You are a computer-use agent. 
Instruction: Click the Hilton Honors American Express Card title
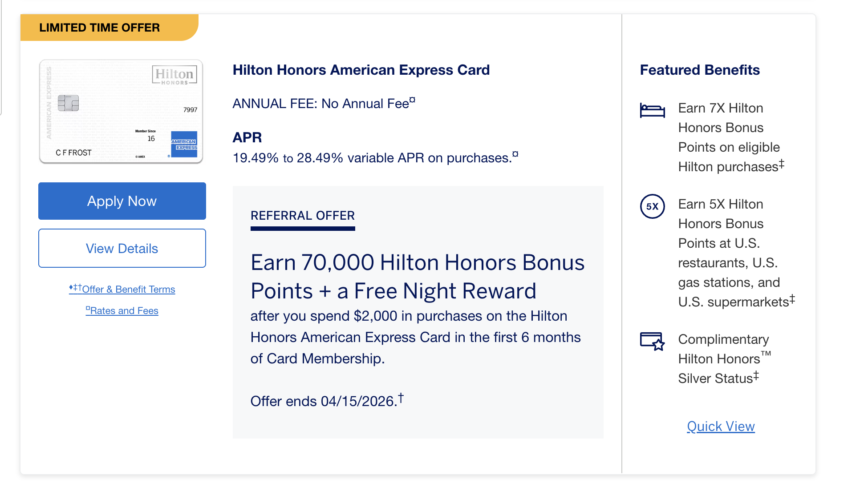pyautogui.click(x=361, y=70)
